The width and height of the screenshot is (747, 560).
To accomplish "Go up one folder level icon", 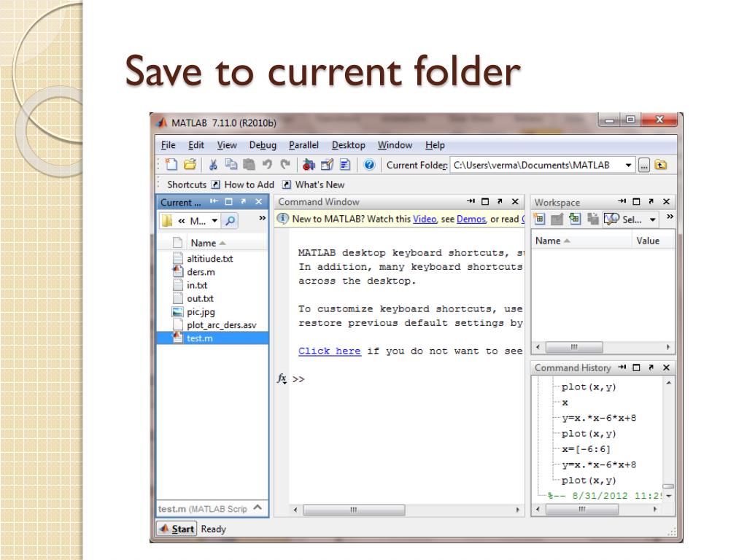I will click(x=661, y=165).
